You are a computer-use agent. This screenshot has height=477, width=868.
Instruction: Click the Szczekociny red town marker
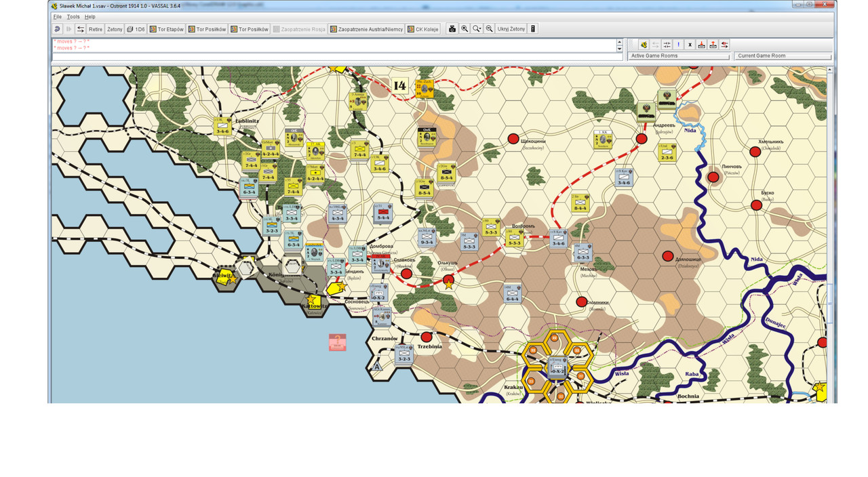(513, 139)
